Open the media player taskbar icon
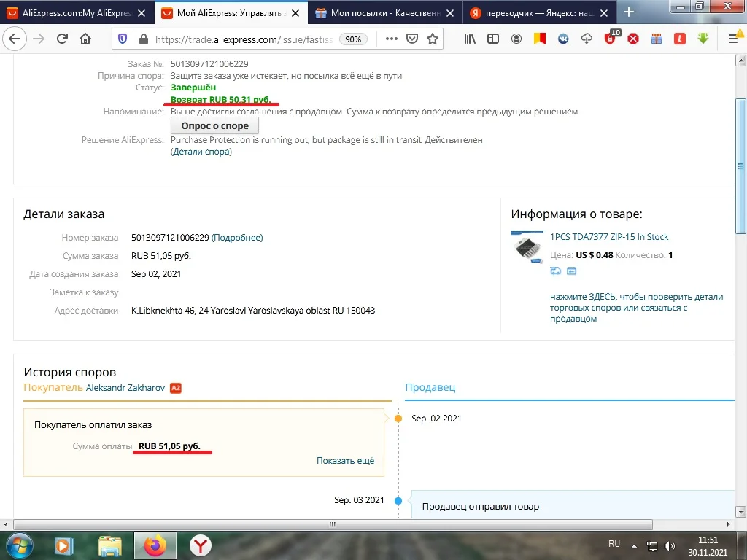This screenshot has height=560, width=747. tap(63, 545)
